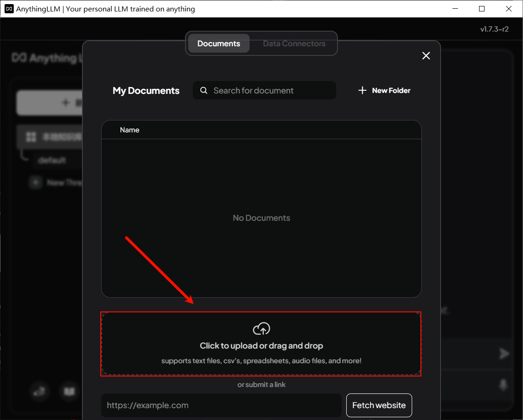Click the magnifier icon in the document search box
Screen dimensions: 523x420
pos(203,90)
